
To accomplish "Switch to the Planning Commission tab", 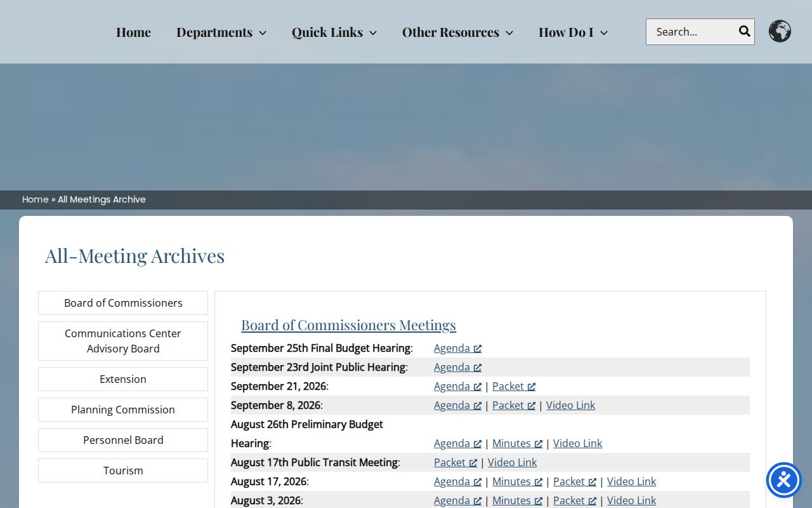I will pyautogui.click(x=123, y=410).
